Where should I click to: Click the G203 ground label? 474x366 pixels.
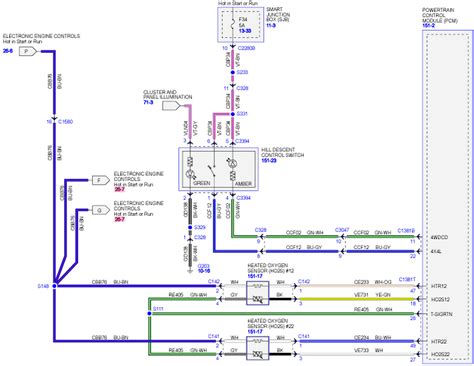(x=204, y=266)
